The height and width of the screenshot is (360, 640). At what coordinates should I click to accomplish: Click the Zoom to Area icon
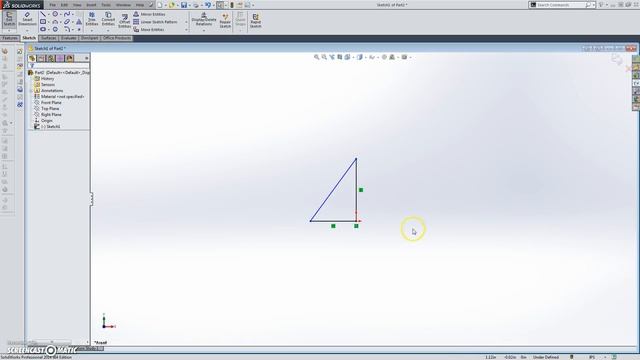(x=324, y=57)
